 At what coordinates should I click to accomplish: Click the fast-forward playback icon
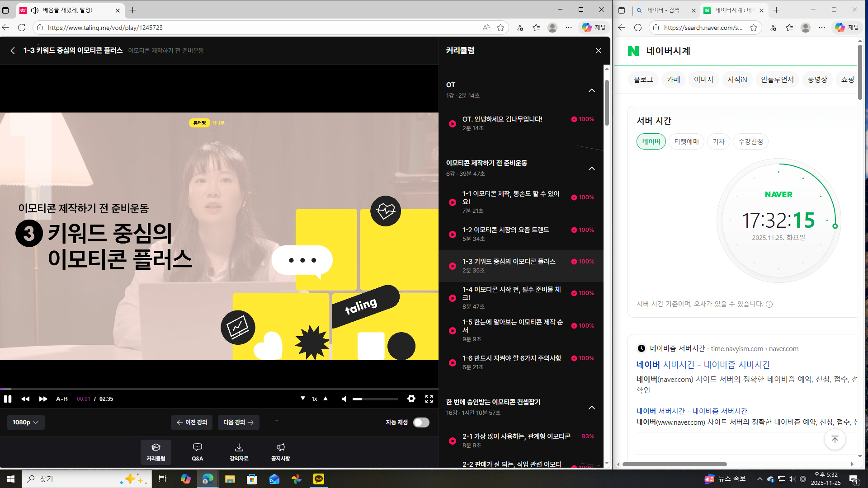pyautogui.click(x=43, y=399)
